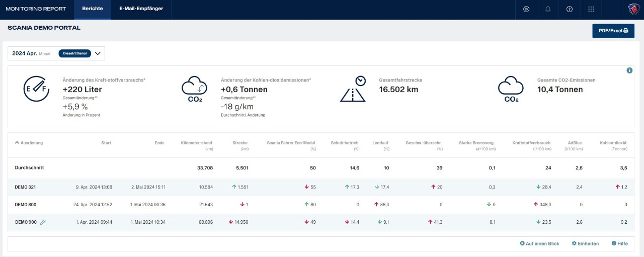Screen dimensions: 644x257
Task: Open the E-Mail-Empfänger tab
Action: point(141,9)
